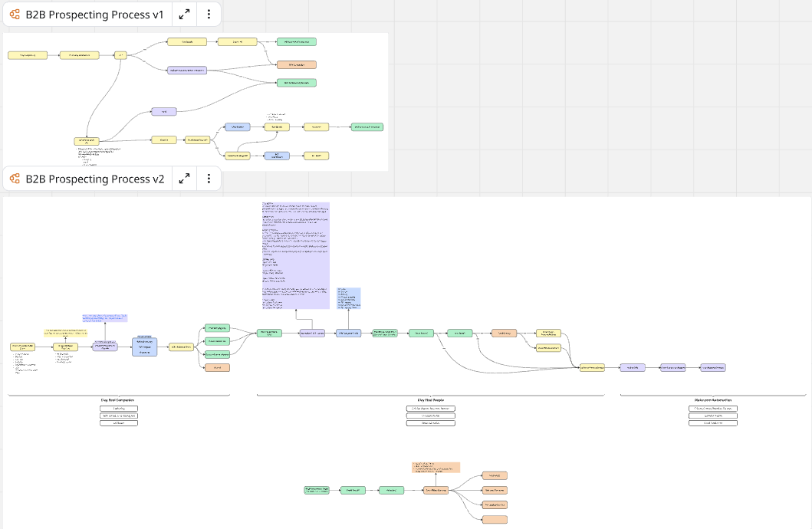The width and height of the screenshot is (812, 529).
Task: Click the first list item under "Clay Final Companies"
Action: [118, 408]
